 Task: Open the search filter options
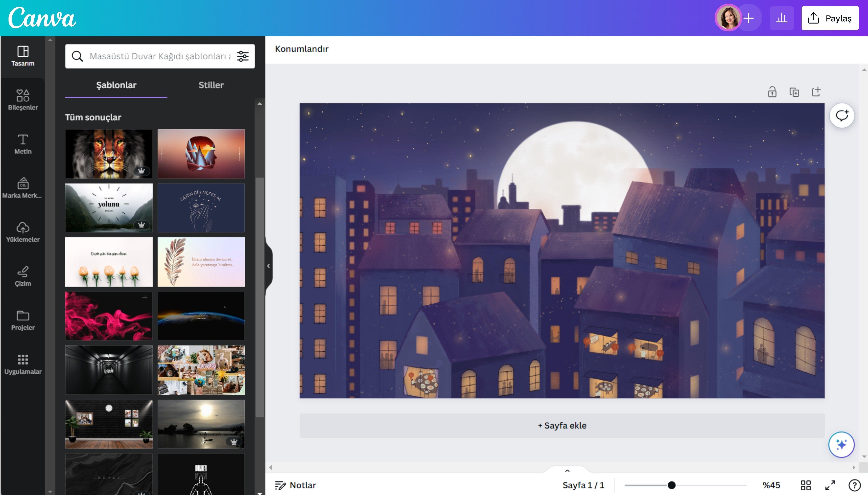243,56
